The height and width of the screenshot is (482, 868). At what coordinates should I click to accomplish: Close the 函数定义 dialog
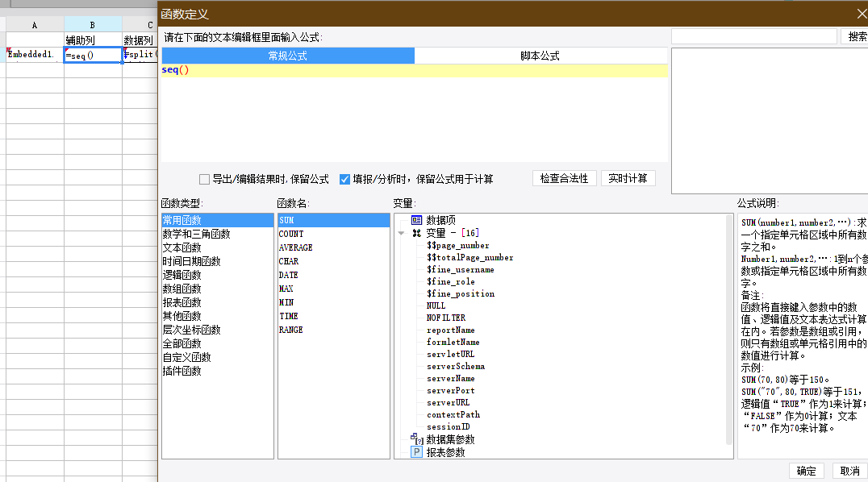[x=862, y=14]
